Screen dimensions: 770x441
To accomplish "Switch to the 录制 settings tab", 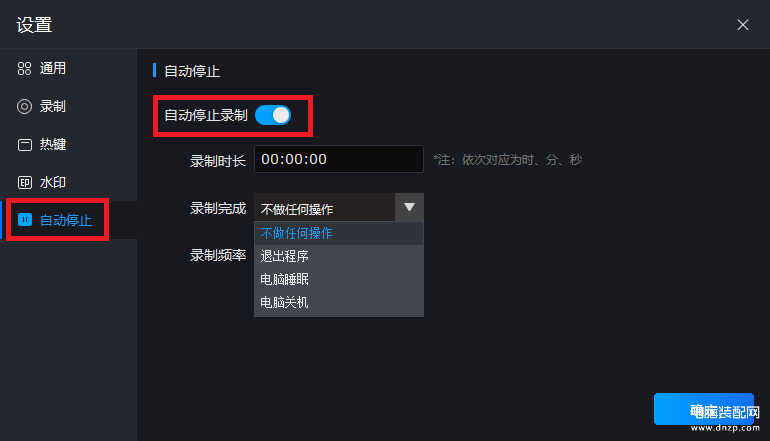I will point(69,107).
